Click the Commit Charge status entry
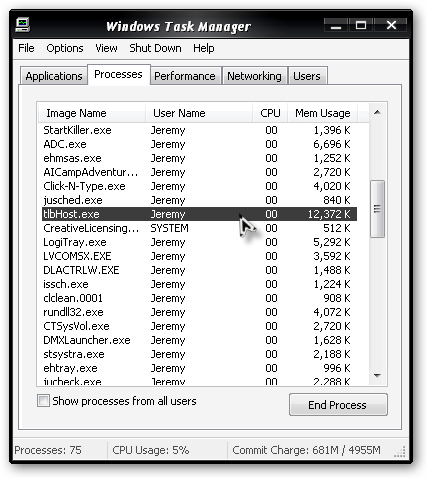 [x=306, y=450]
